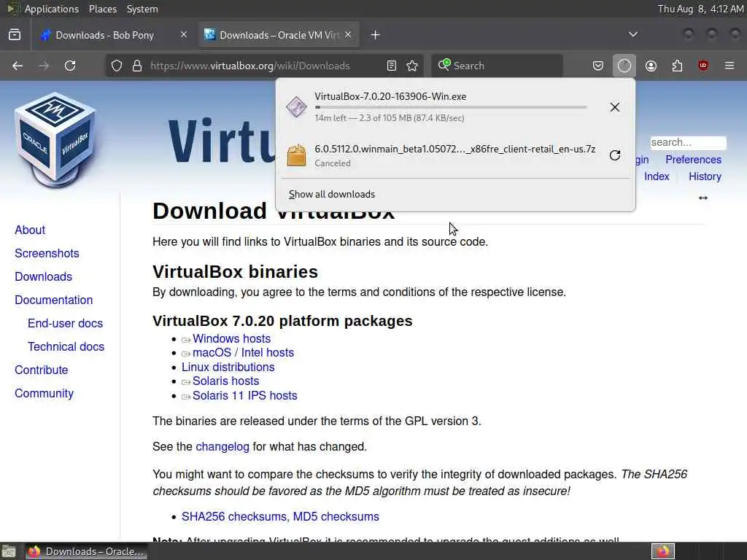
Task: Go back with the browser back arrow
Action: click(x=18, y=66)
